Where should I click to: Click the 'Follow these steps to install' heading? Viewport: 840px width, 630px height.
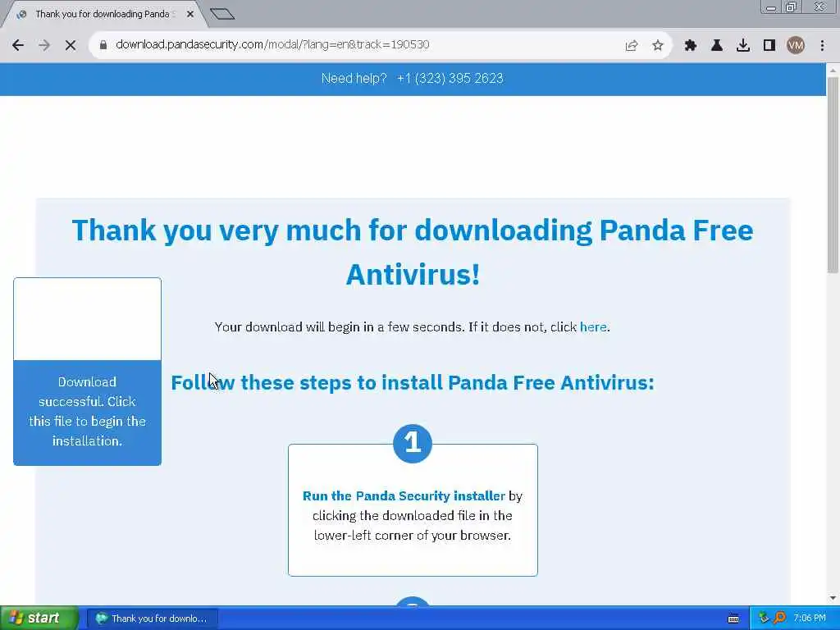413,382
